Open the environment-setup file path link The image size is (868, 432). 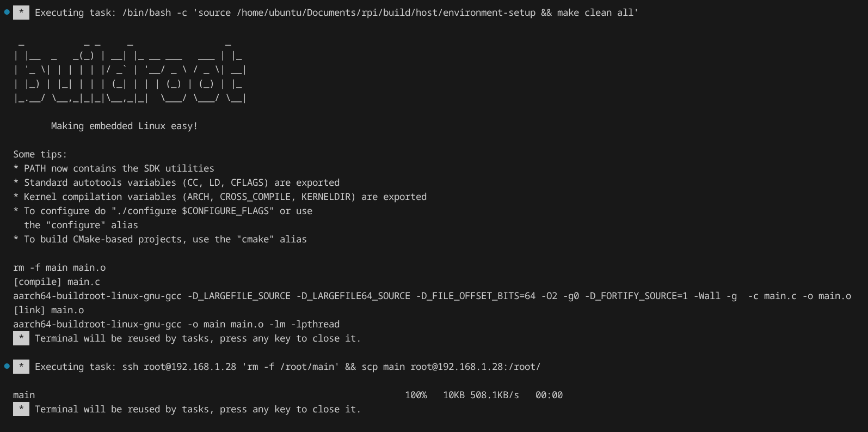point(386,13)
